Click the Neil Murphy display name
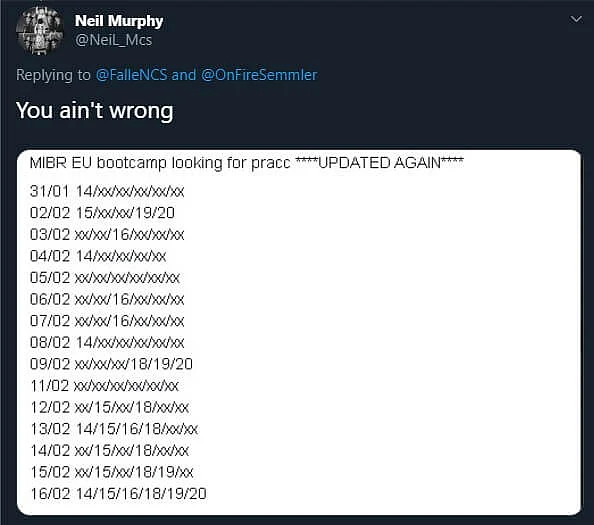 pyautogui.click(x=119, y=21)
